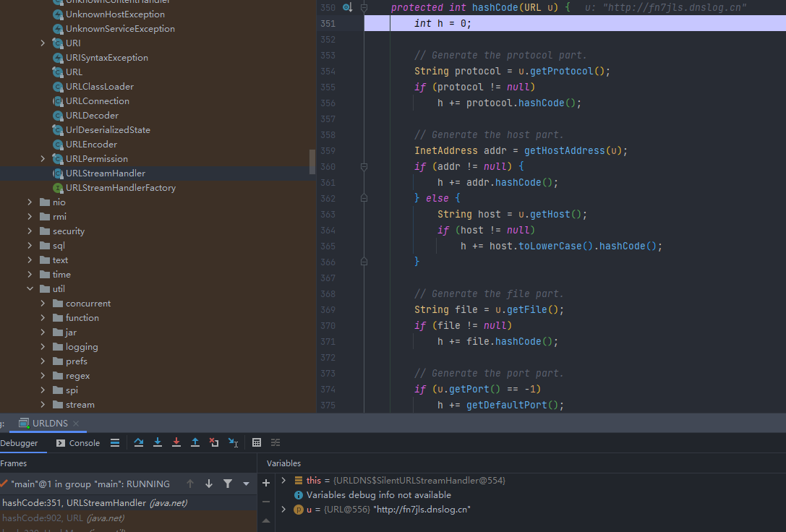Click previous frame up arrow
786x532 pixels.
tap(190, 484)
